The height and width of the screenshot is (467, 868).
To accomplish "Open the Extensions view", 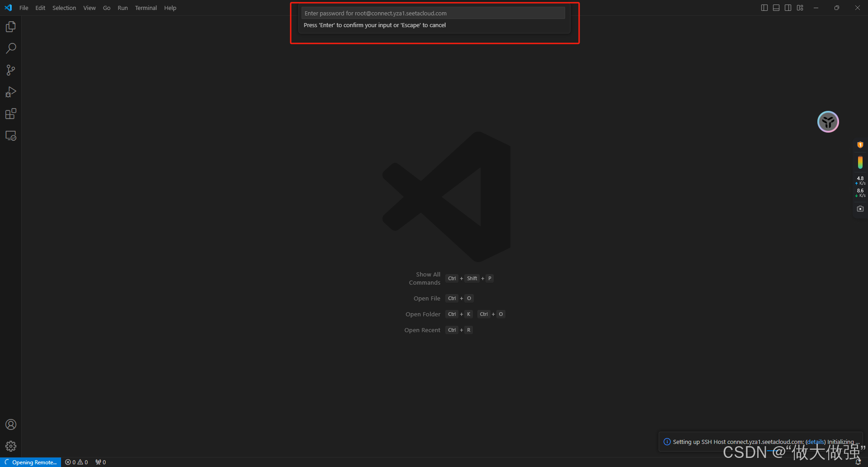I will [x=11, y=114].
